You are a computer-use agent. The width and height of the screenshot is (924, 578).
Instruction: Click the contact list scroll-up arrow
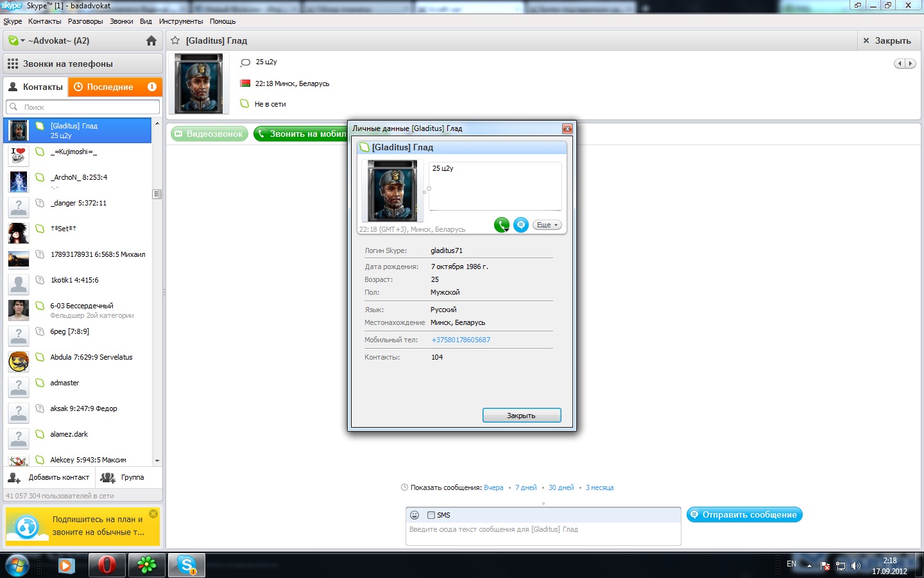[157, 122]
